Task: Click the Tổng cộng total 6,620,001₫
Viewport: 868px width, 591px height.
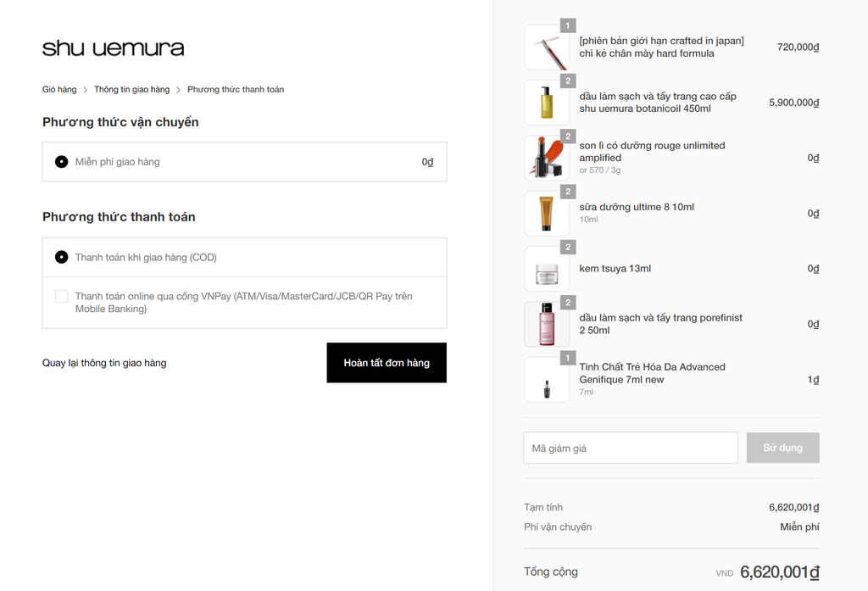Action: coord(780,572)
